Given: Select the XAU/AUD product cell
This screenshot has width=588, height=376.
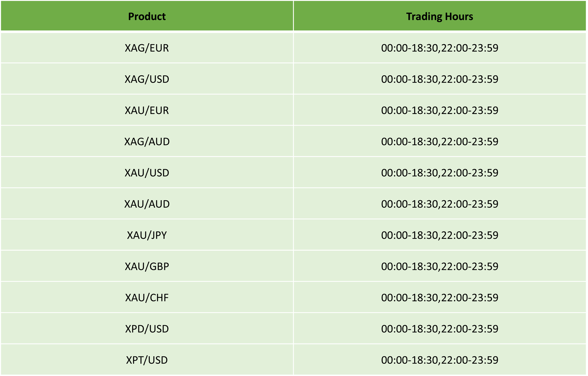Looking at the screenshot, I should (147, 204).
